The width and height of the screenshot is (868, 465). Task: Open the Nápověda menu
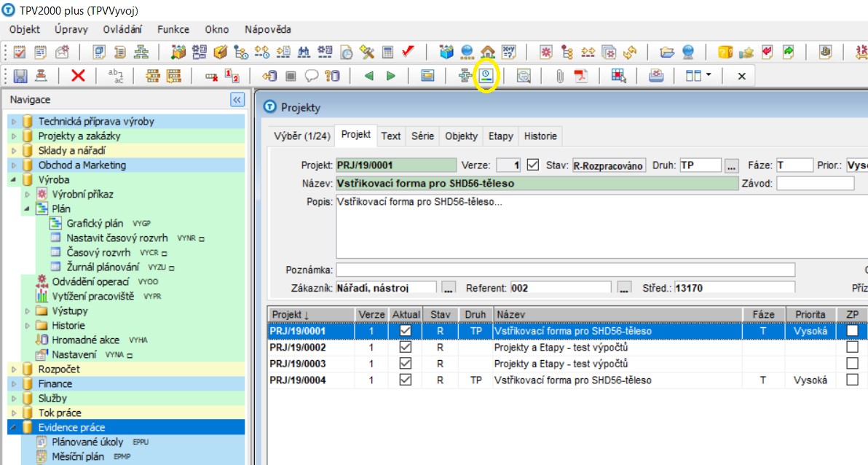pos(268,29)
